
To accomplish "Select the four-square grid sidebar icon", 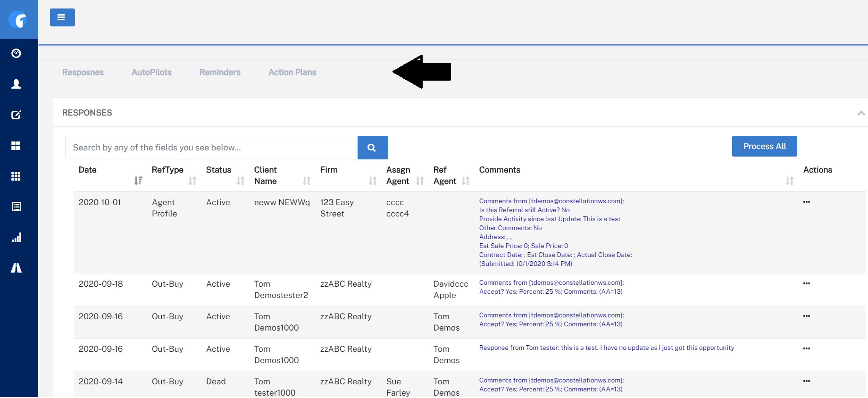I will point(16,146).
